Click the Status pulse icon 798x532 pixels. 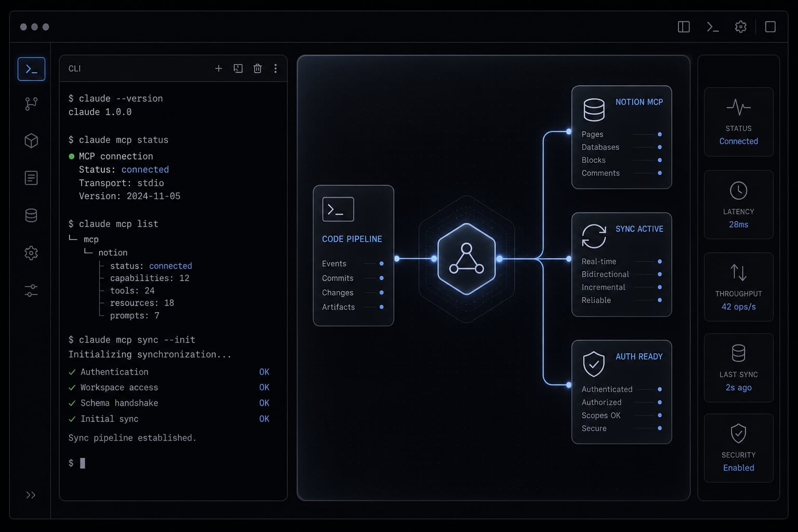(738, 108)
